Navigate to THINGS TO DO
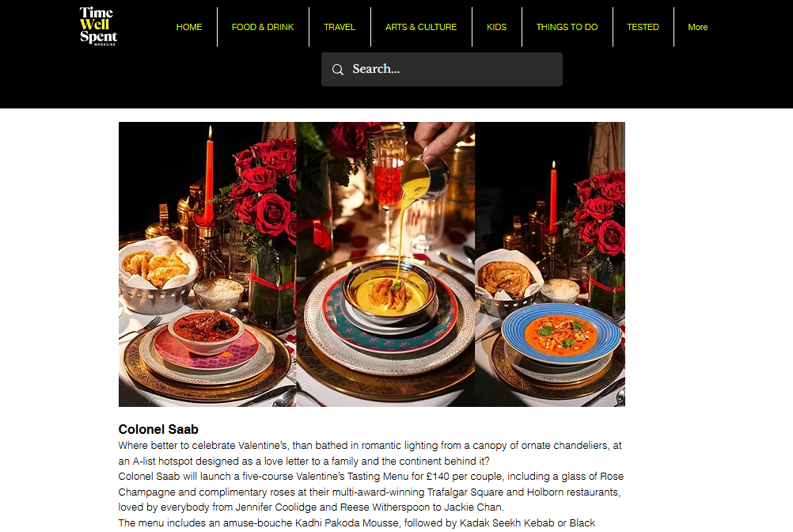The width and height of the screenshot is (793, 532). point(567,27)
